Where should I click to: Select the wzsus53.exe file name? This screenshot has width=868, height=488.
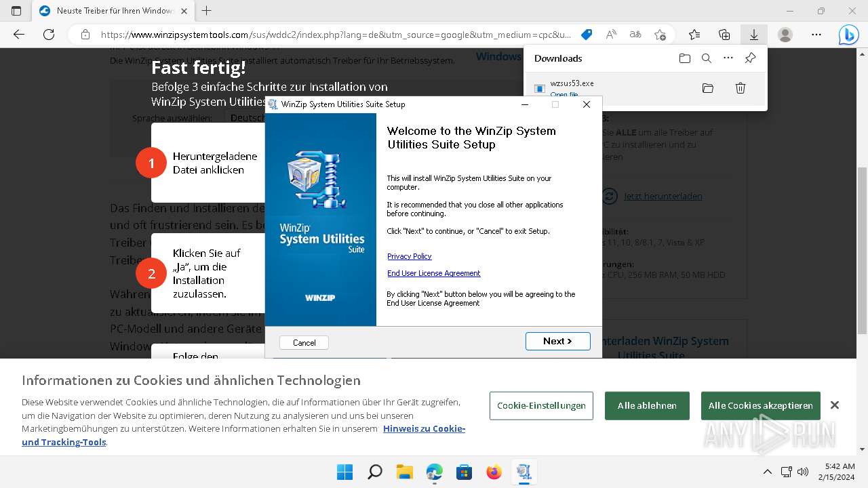572,83
